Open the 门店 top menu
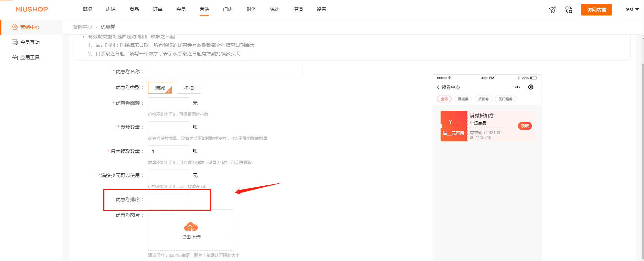 pyautogui.click(x=228, y=9)
